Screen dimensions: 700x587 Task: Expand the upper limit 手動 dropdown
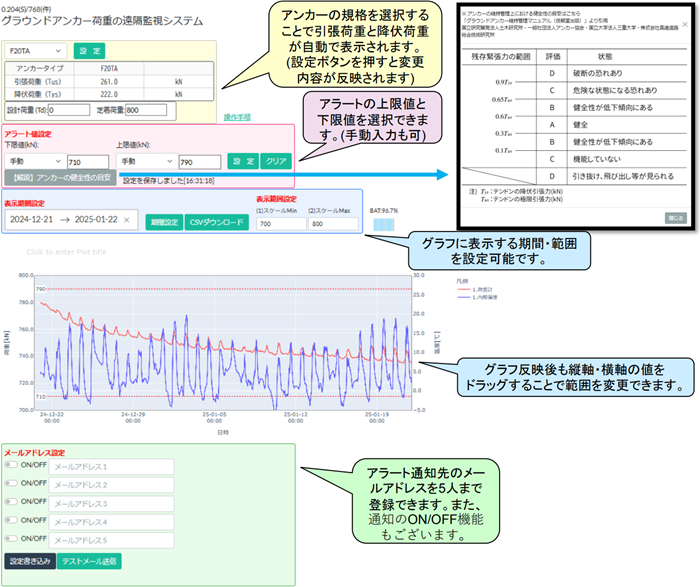click(146, 160)
